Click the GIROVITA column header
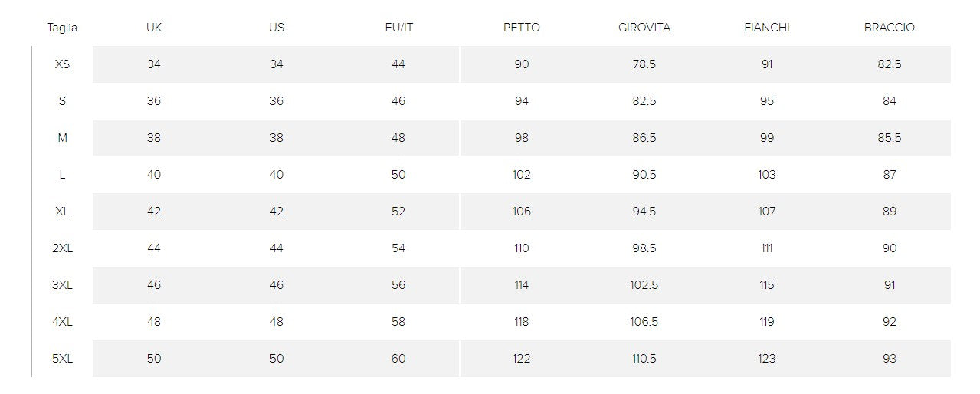 point(644,28)
